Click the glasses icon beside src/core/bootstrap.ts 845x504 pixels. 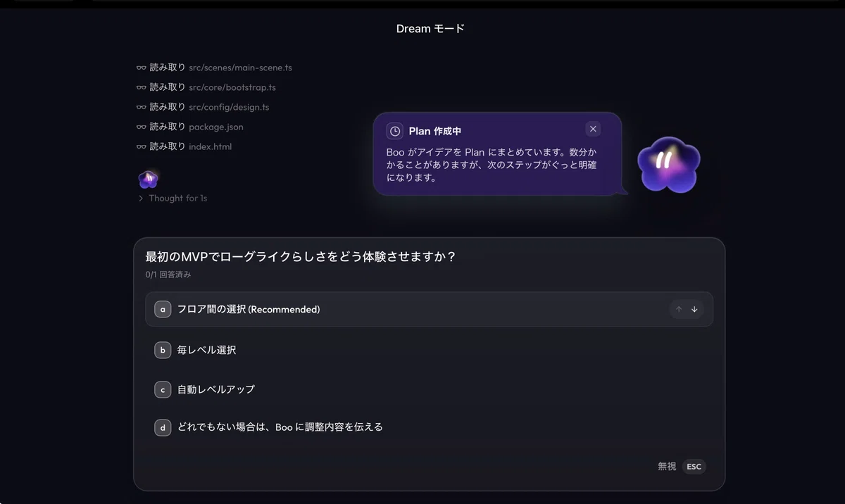[x=141, y=87]
